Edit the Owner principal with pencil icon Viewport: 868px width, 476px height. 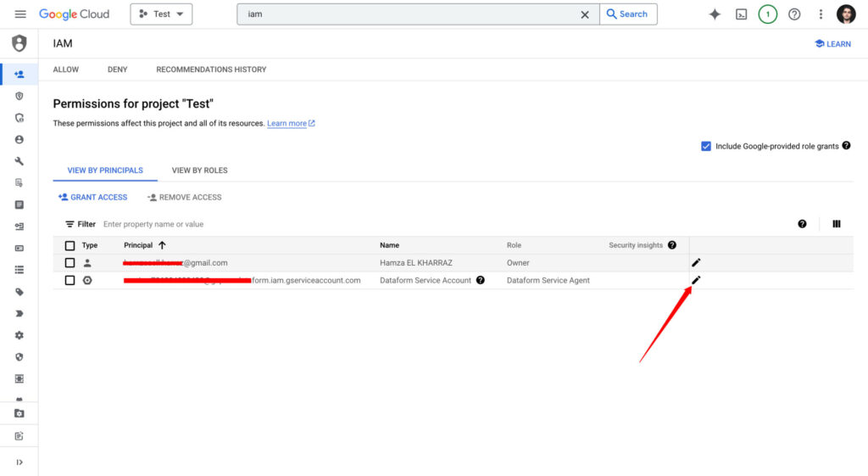point(696,262)
